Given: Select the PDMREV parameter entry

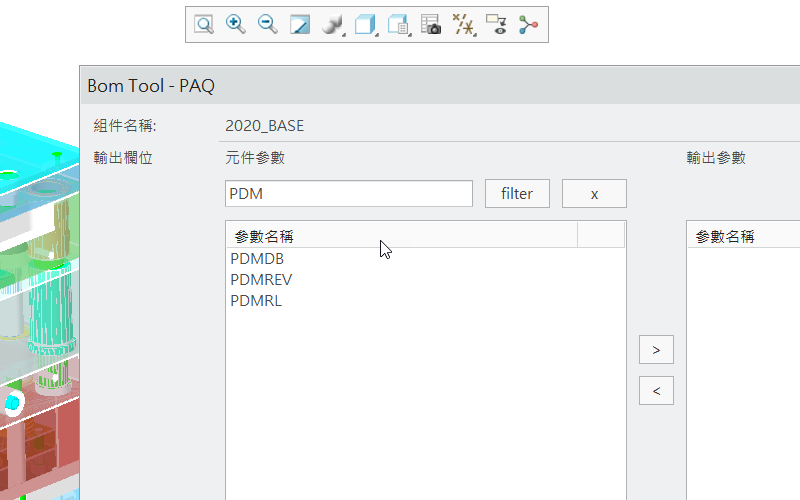Looking at the screenshot, I should (x=261, y=280).
